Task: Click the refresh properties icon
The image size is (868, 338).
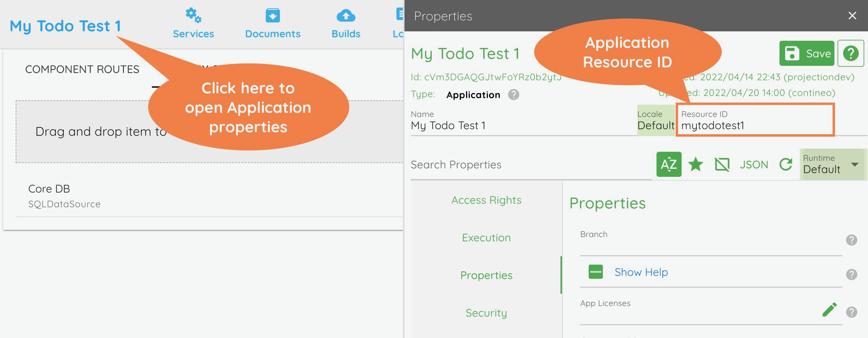Action: (786, 164)
